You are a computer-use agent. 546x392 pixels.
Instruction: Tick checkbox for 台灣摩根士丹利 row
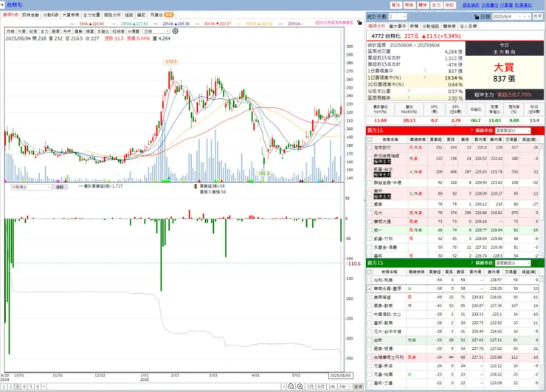[370, 357]
